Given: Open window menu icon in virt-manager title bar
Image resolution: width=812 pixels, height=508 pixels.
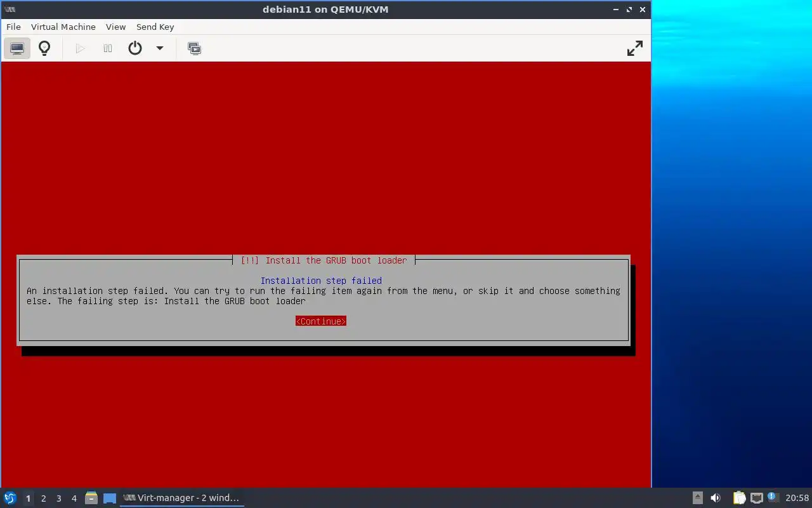Looking at the screenshot, I should [10, 10].
